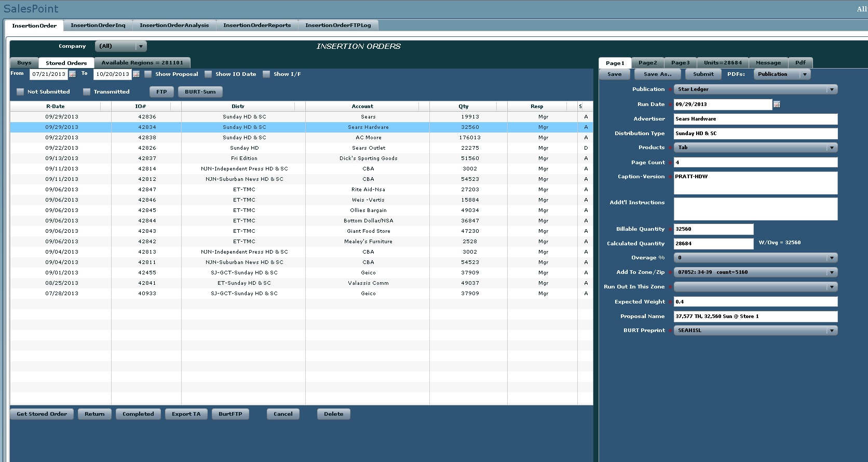The height and width of the screenshot is (462, 868).
Task: Click the BurtFTP button
Action: click(x=230, y=414)
